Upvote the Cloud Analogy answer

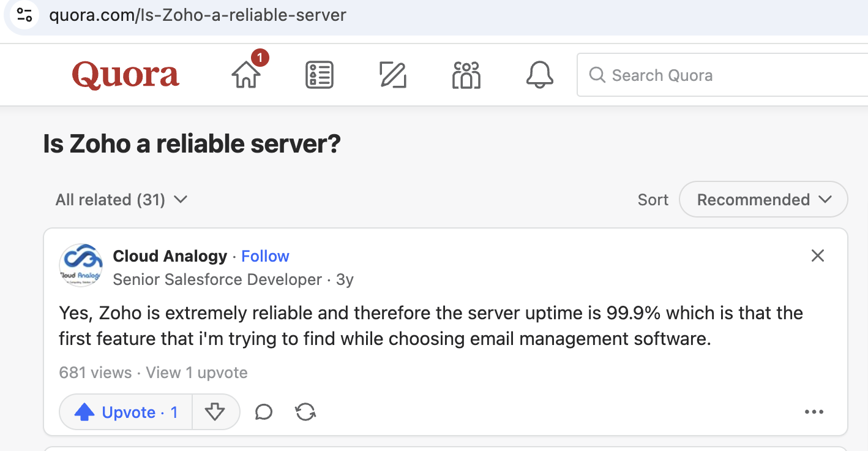point(126,412)
